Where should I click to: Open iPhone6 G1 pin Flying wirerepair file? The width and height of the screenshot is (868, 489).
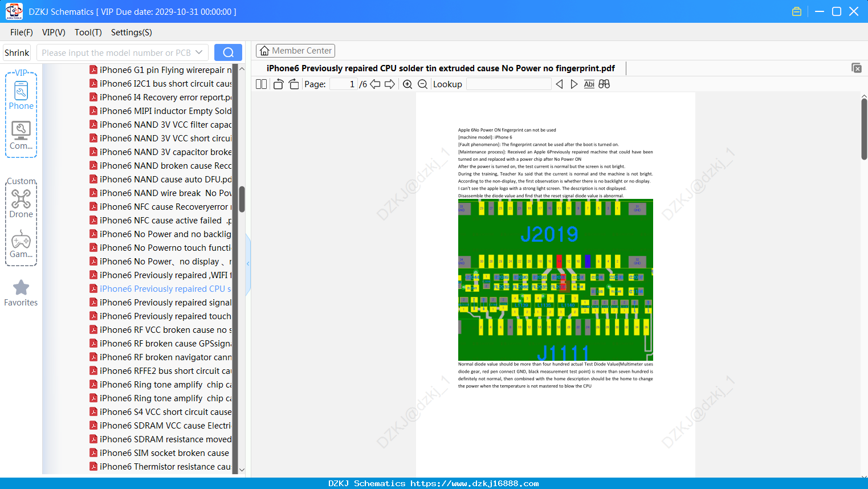click(x=165, y=70)
